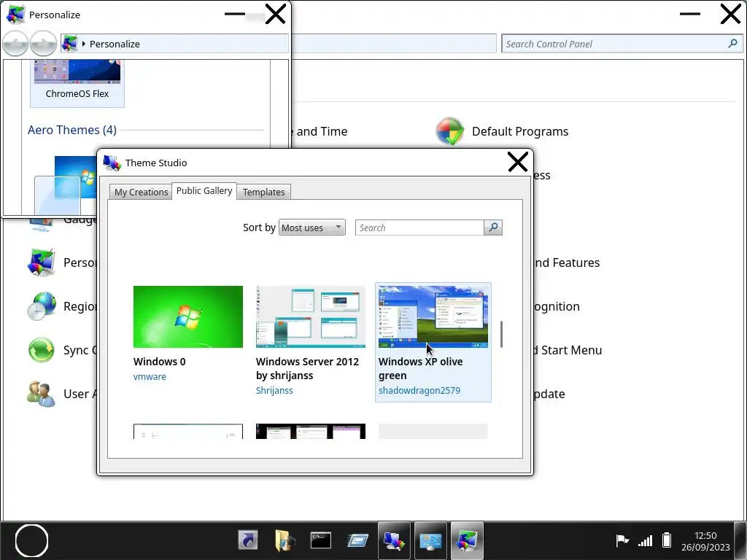Switch to Personalize taskbar button
Image resolution: width=747 pixels, height=560 pixels.
tap(467, 540)
